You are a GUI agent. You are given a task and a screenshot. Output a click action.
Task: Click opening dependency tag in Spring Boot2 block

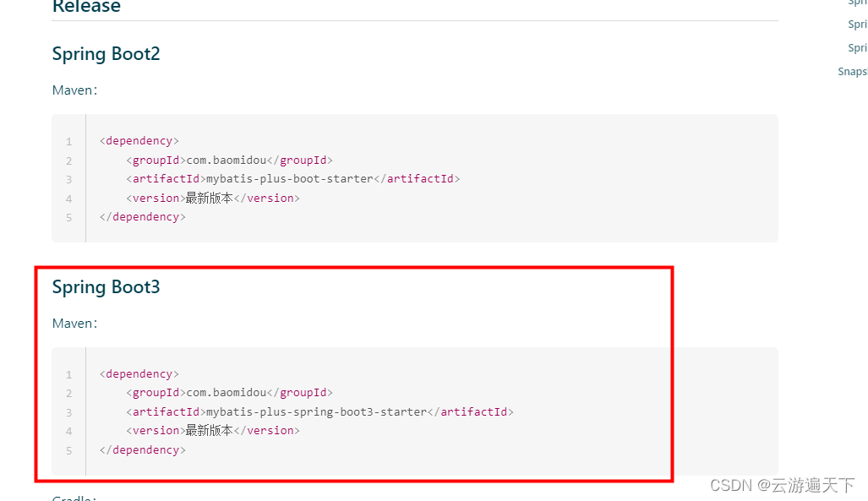139,141
